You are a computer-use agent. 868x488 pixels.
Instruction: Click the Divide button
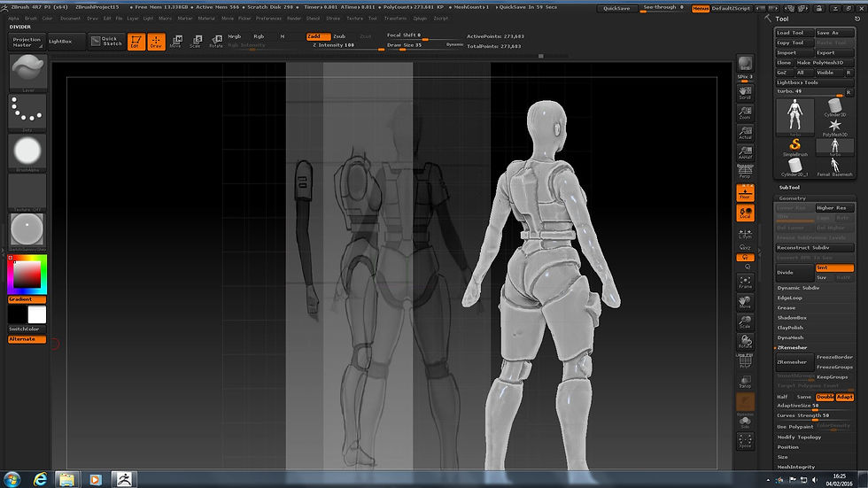click(794, 272)
